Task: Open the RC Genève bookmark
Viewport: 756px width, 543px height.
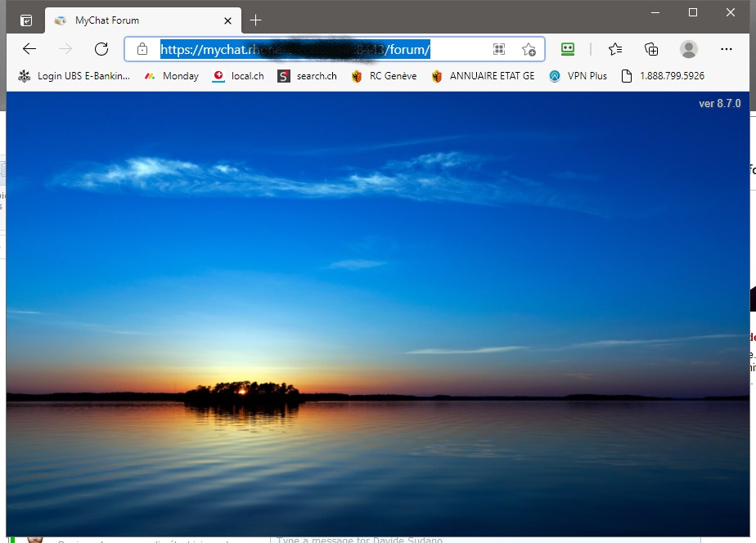Action: pos(384,76)
